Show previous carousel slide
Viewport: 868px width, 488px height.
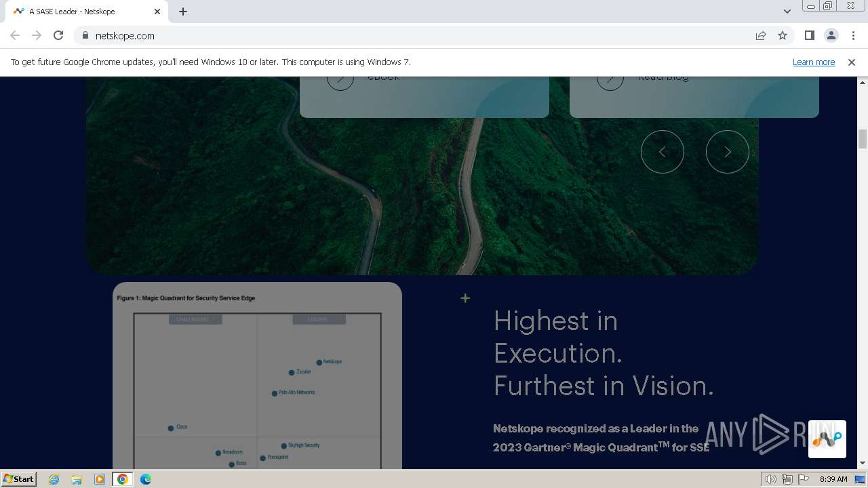pos(663,152)
